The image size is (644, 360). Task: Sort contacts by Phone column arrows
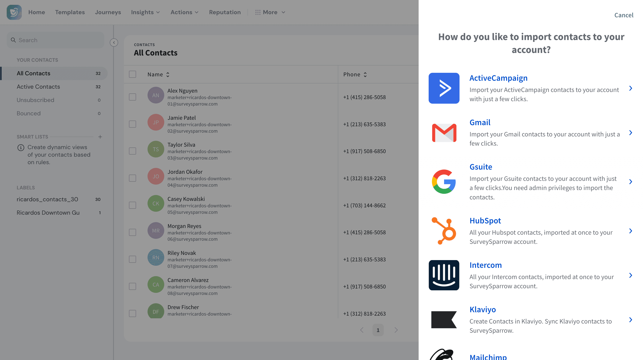365,74
